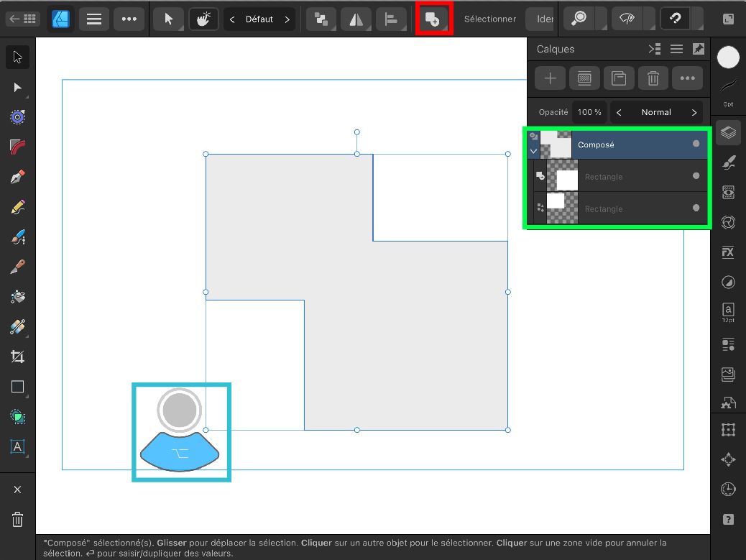The image size is (746, 560).
Task: Click the Ider button in toolbar
Action: (x=540, y=19)
